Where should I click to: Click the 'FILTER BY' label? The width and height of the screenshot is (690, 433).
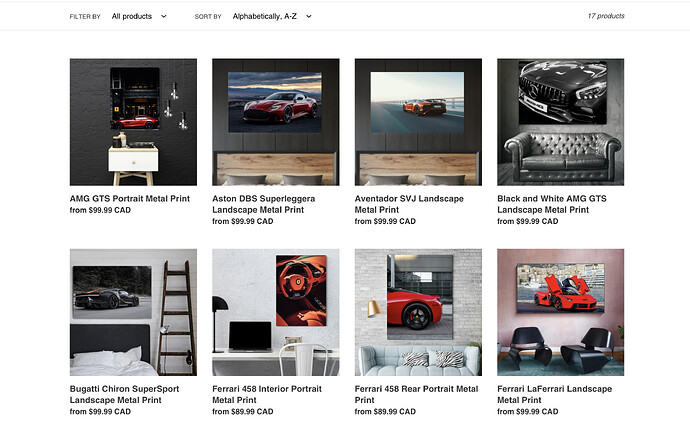(85, 17)
